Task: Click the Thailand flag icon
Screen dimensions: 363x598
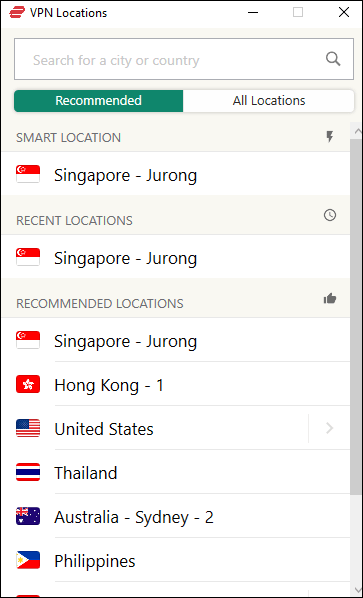Action: (x=28, y=472)
